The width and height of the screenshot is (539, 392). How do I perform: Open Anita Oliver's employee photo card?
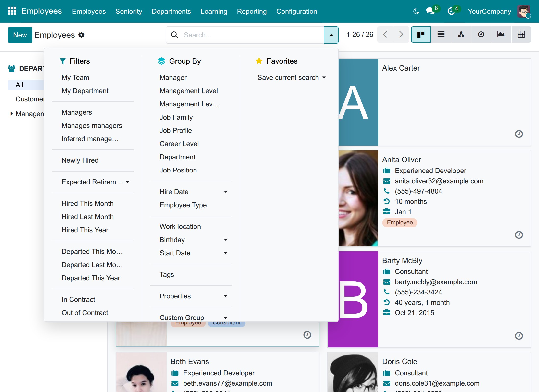[358, 198]
